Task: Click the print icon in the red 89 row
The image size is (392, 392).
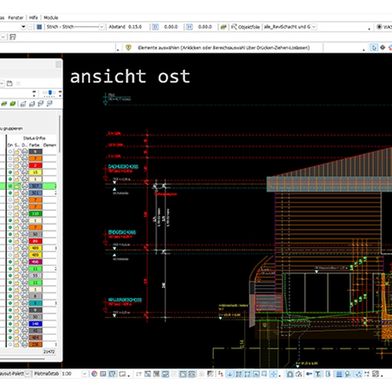Action: tap(24, 241)
